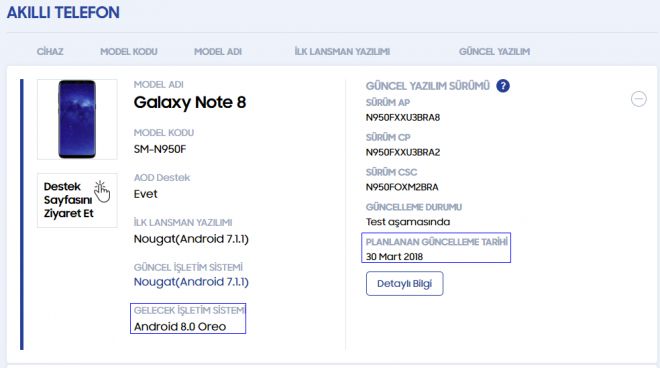Click the AKILLI TELEFON heading
Screen dimensions: 660x368
[64, 12]
